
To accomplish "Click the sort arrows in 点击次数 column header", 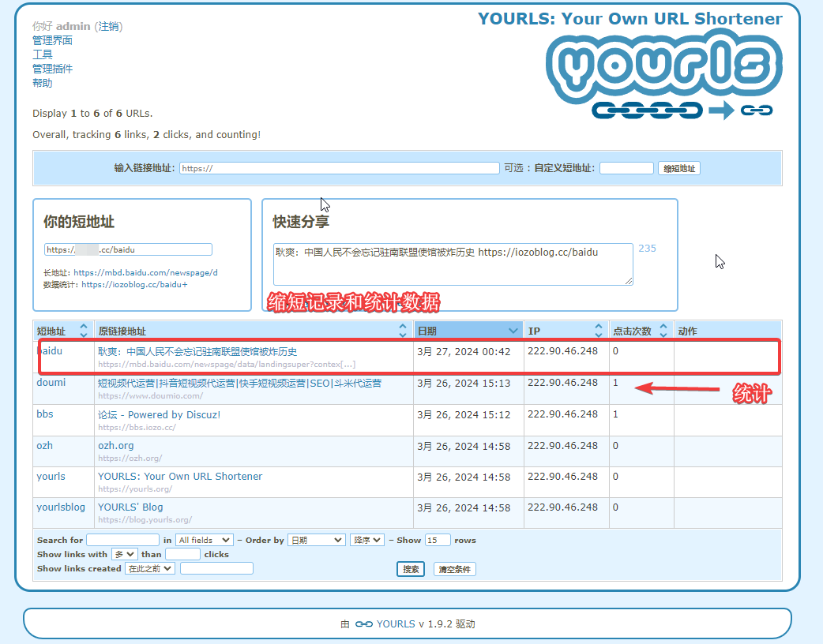I will pos(663,331).
